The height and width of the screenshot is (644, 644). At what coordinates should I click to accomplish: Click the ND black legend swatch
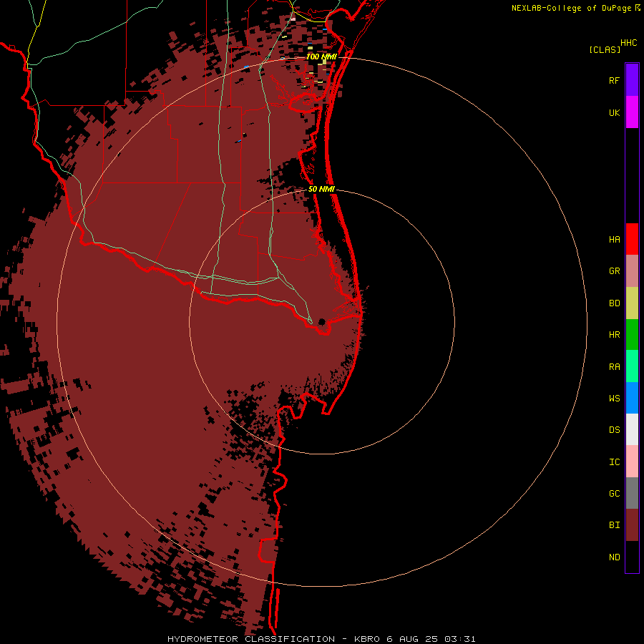(632, 557)
